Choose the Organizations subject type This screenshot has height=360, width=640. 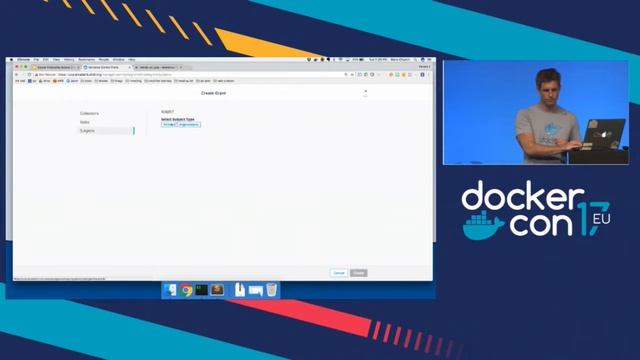tap(189, 124)
